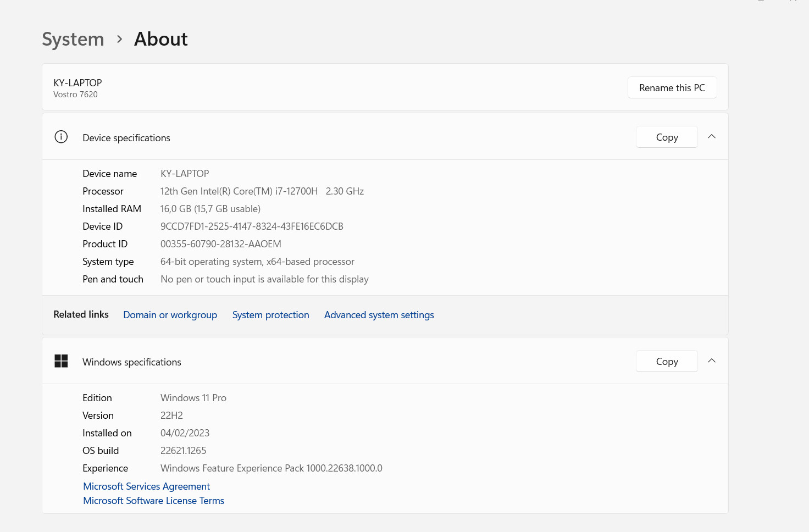Open Microsoft Software License Terms

153,501
